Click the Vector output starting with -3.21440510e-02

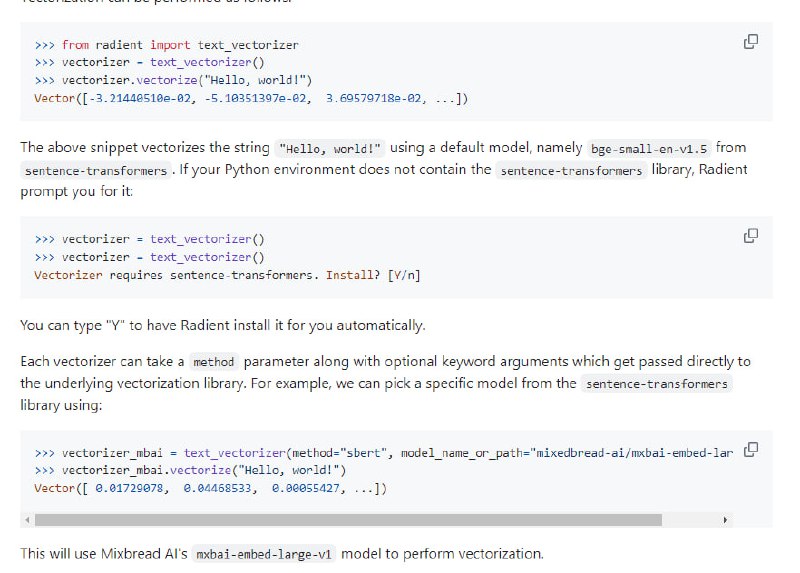(x=250, y=98)
